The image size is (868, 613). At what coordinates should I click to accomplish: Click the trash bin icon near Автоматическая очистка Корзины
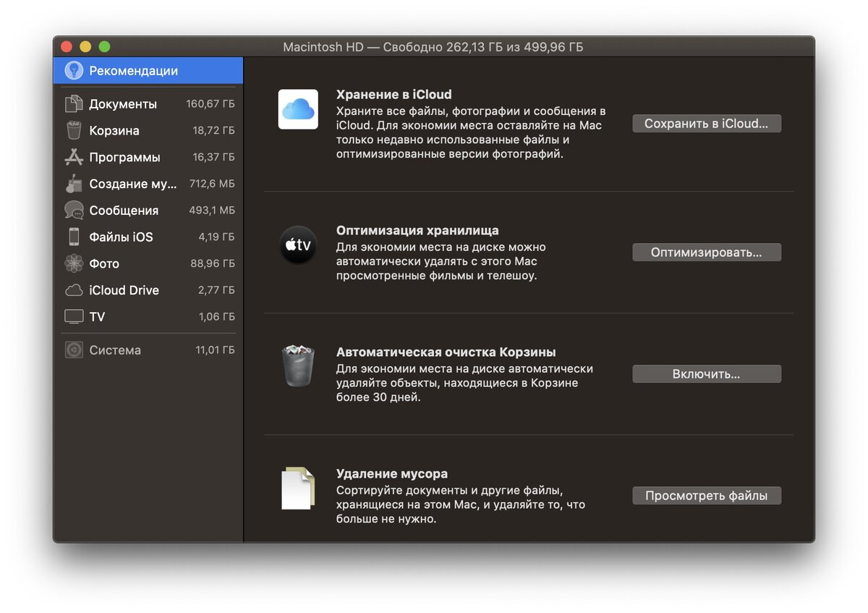[298, 365]
